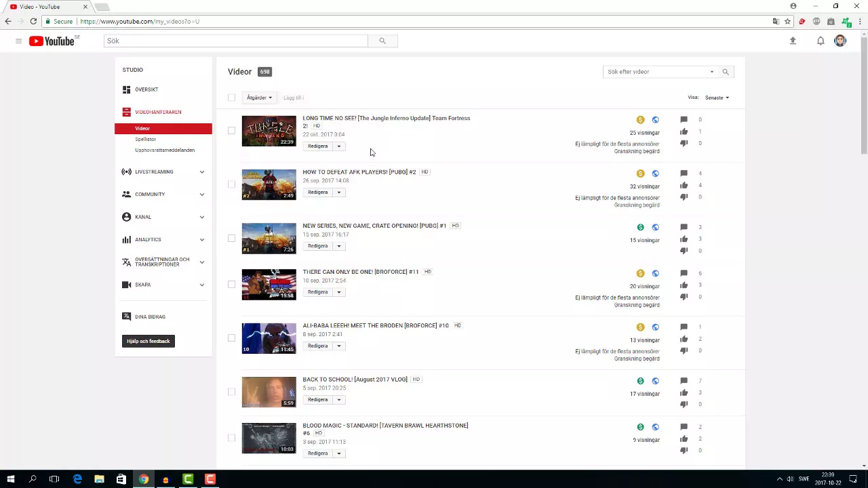Open Redigera dropdown arrow for LONG TIME NO SEE
This screenshot has width=868, height=488.
point(339,146)
